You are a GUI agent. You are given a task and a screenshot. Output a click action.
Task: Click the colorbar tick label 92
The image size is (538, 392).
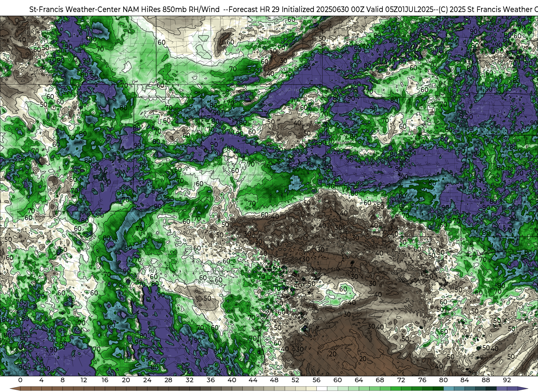tap(507, 380)
